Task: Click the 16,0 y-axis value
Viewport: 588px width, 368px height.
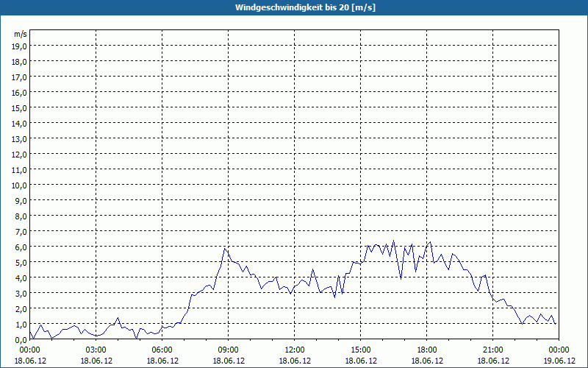Action: 20,93
